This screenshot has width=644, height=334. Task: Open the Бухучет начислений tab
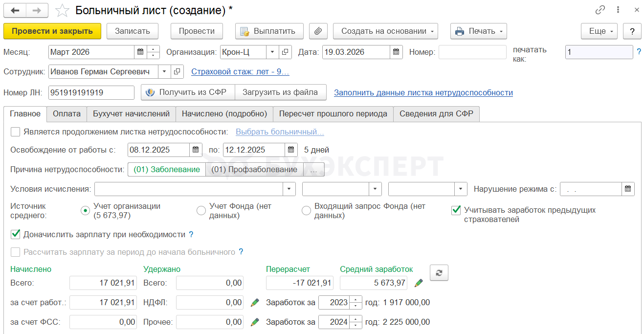pos(131,113)
